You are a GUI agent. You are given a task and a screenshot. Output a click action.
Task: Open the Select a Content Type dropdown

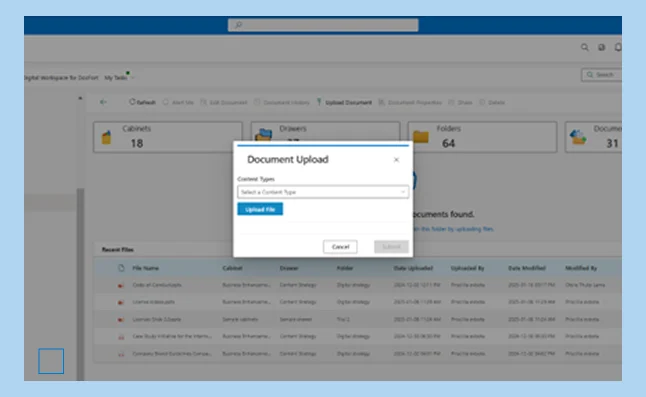pos(323,192)
